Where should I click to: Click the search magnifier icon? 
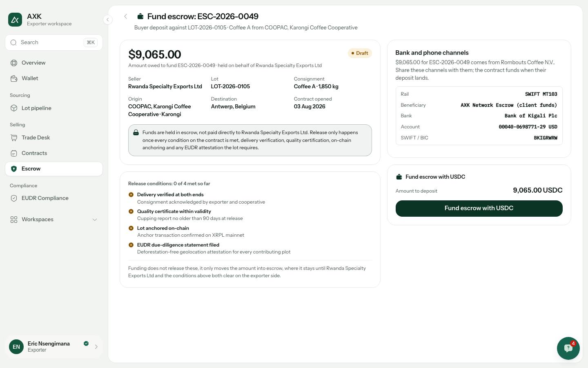click(x=13, y=43)
